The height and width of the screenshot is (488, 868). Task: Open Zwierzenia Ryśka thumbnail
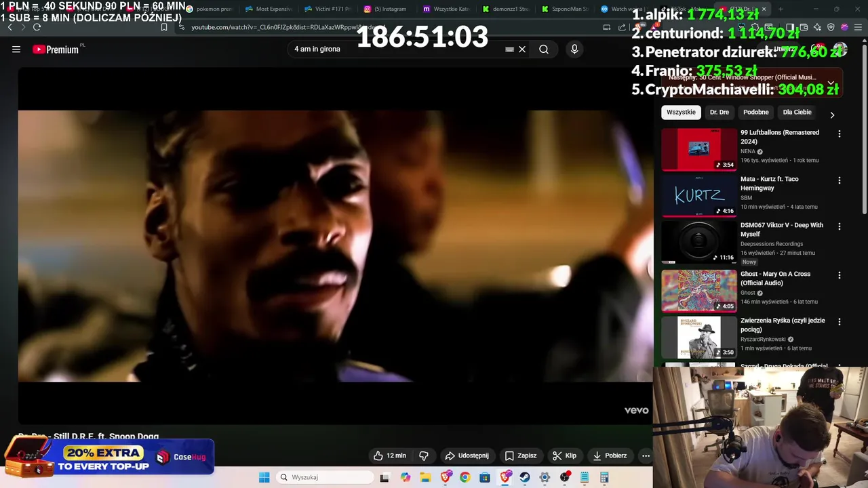coord(699,338)
